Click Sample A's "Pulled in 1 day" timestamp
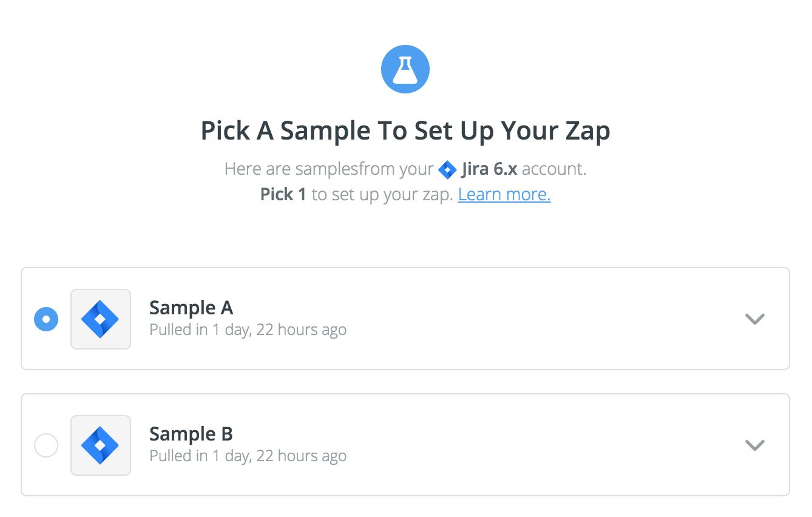Screen dimensions: 812x517 click(x=248, y=330)
